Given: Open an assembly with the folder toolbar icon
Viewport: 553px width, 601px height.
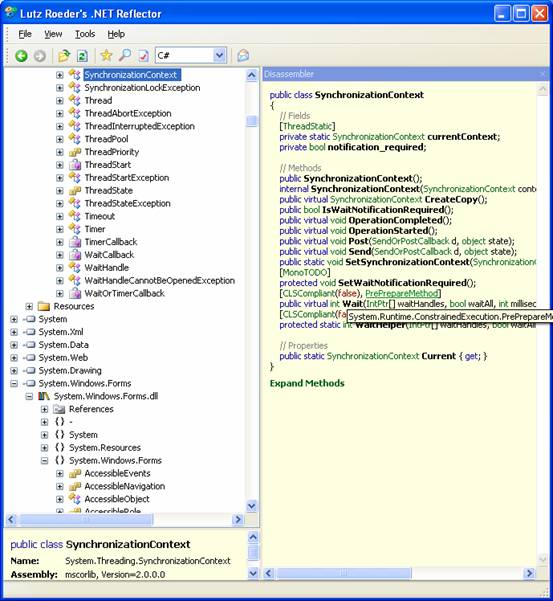Looking at the screenshot, I should point(64,56).
